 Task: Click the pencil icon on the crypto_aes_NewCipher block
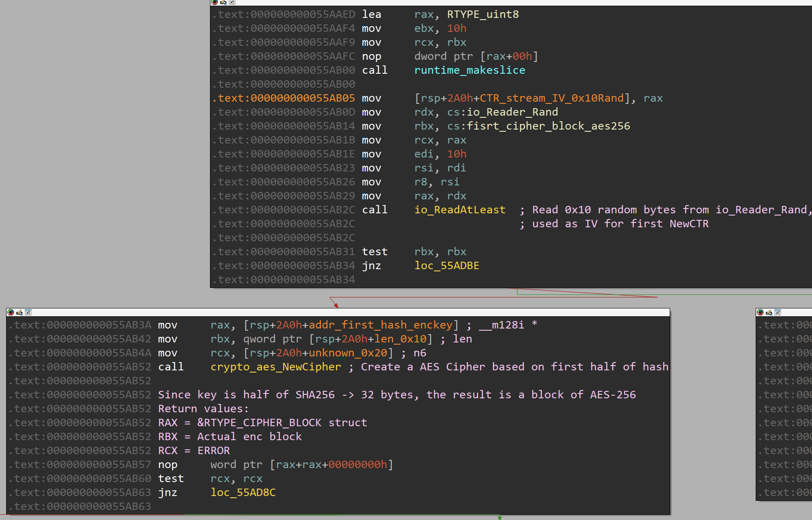tap(19, 312)
